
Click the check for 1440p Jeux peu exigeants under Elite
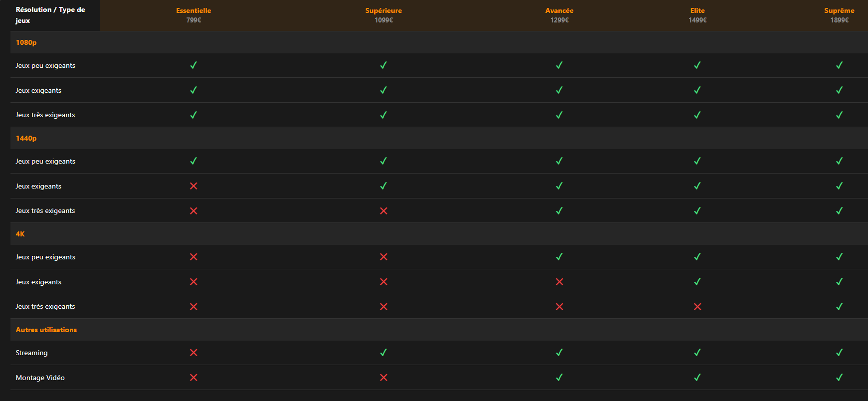click(697, 161)
